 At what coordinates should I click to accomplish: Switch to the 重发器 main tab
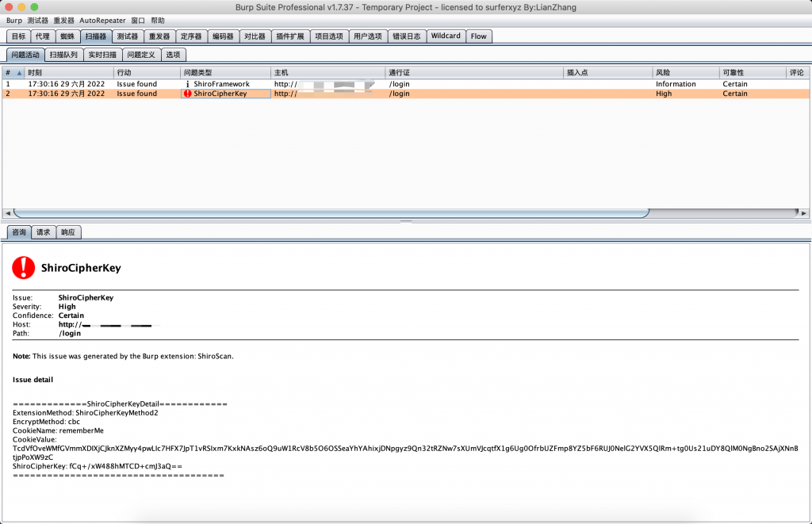point(159,36)
